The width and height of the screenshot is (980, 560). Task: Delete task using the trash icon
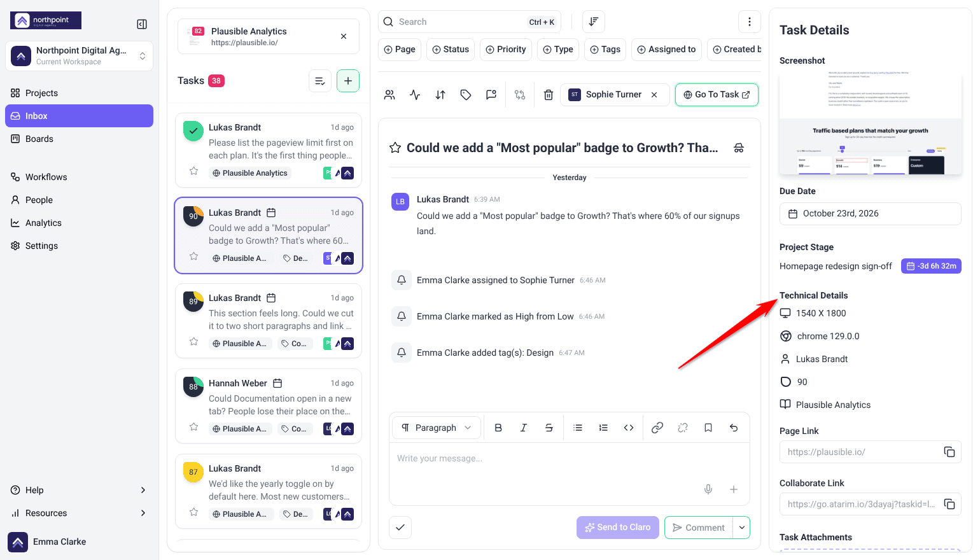pos(549,95)
